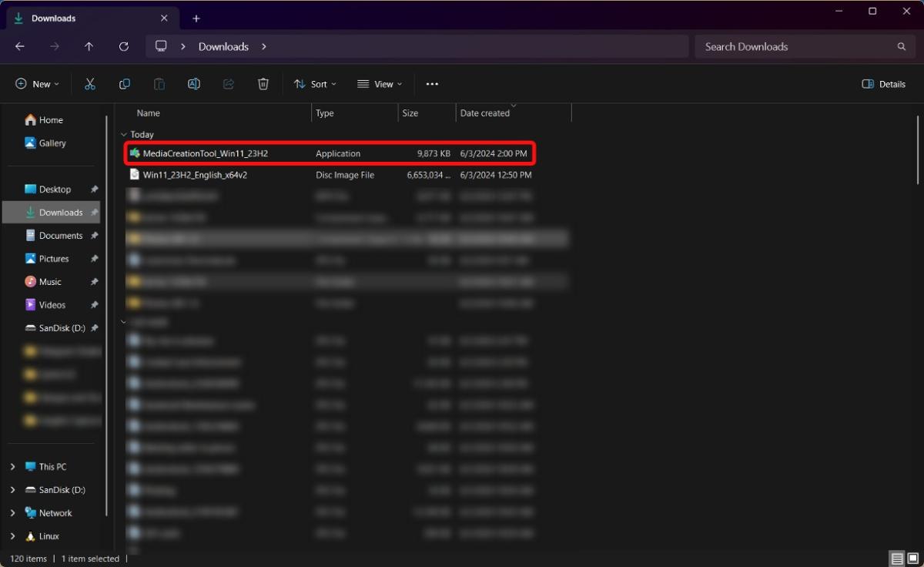
Task: Open the New item dropdown
Action: point(36,84)
